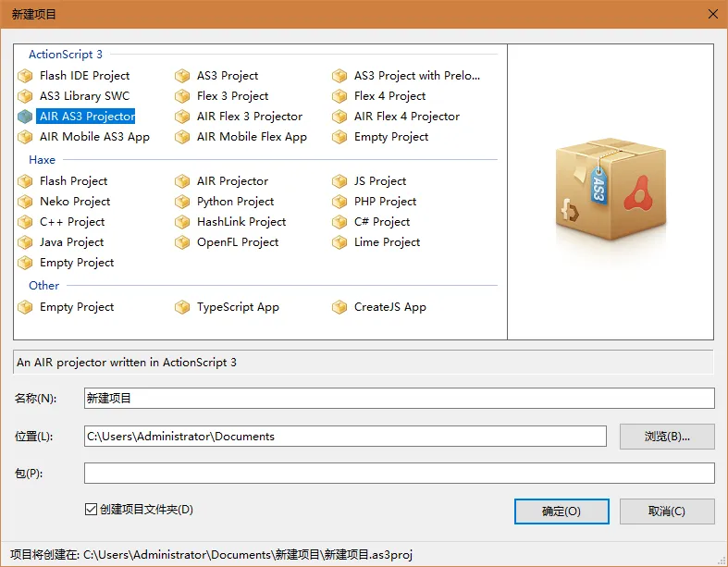
Task: Click into the 名称 project name field
Action: point(399,399)
